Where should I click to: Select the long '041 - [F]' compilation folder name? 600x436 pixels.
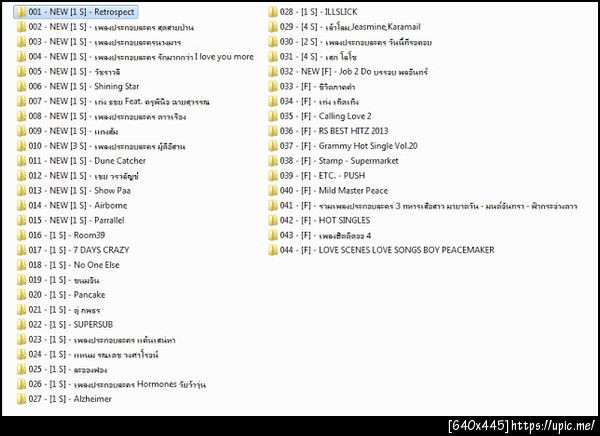click(429, 206)
